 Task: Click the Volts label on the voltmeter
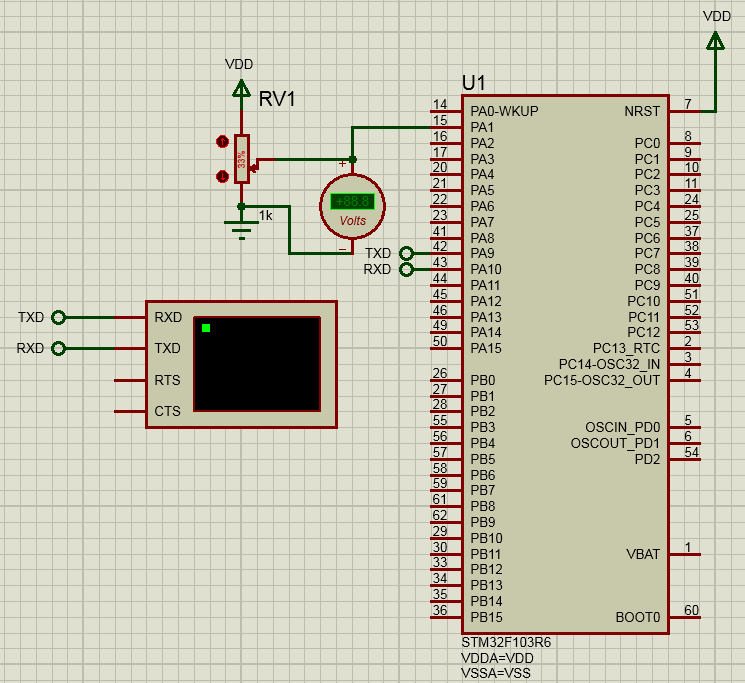click(353, 221)
